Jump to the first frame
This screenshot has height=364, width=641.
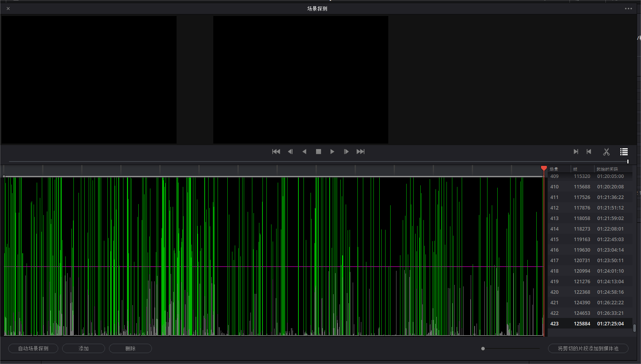[276, 152]
